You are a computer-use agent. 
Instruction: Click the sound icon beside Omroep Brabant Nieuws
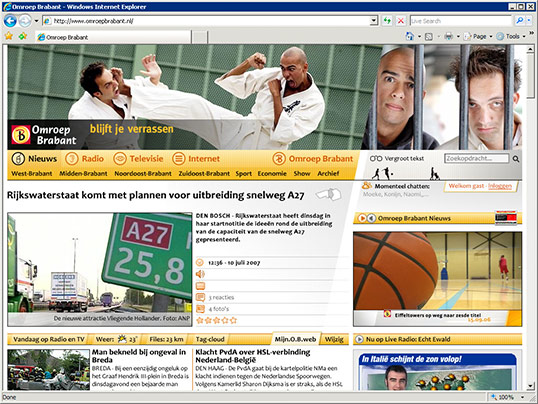[x=371, y=218]
